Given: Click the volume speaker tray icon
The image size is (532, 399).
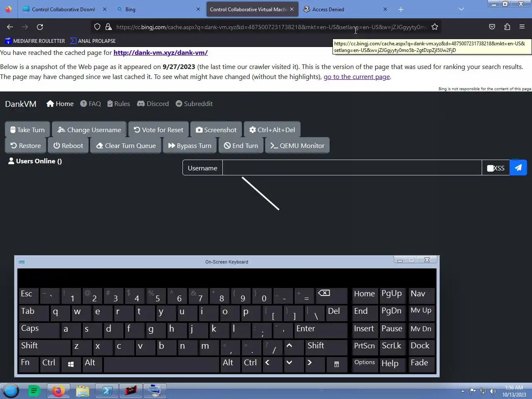Looking at the screenshot, I should click(493, 391).
